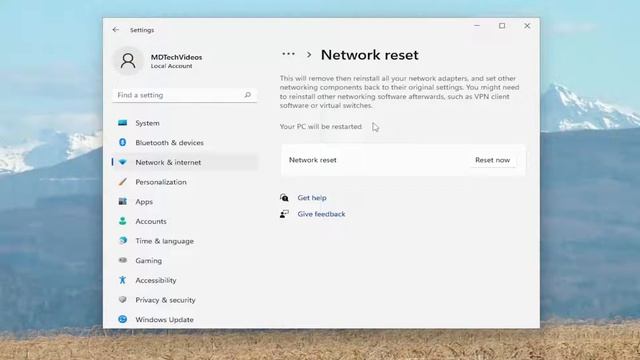Open the System settings category
Image resolution: width=640 pixels, height=360 pixels.
(185, 123)
